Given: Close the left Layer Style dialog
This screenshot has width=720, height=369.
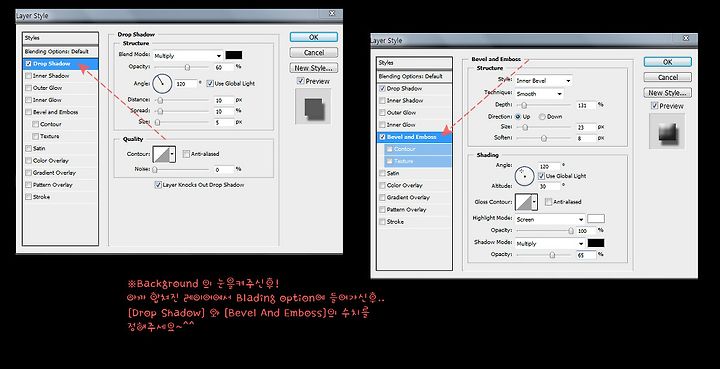Looking at the screenshot, I should click(x=332, y=14).
